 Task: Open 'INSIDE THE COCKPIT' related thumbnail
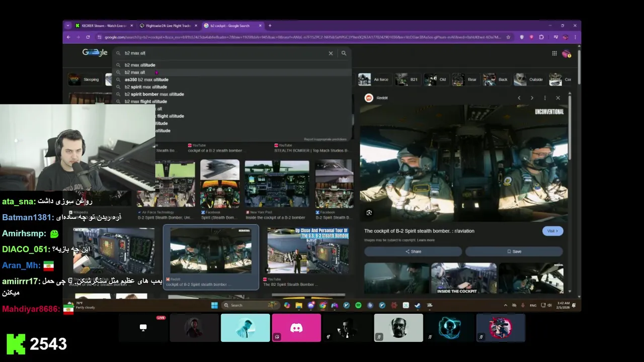tap(464, 278)
